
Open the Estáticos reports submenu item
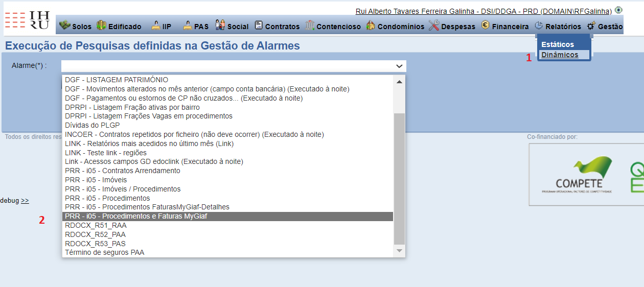558,44
